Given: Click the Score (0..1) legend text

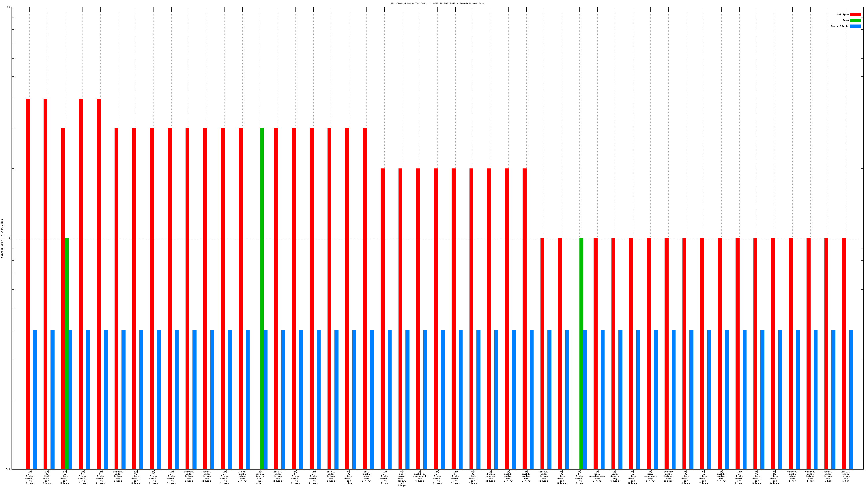Looking at the screenshot, I should [840, 26].
